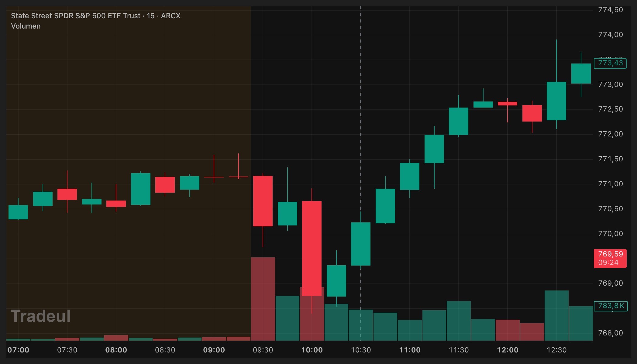Screen dimensions: 637x364
Task: Select the tall red candle above 10:00
Action: pyautogui.click(x=312, y=249)
